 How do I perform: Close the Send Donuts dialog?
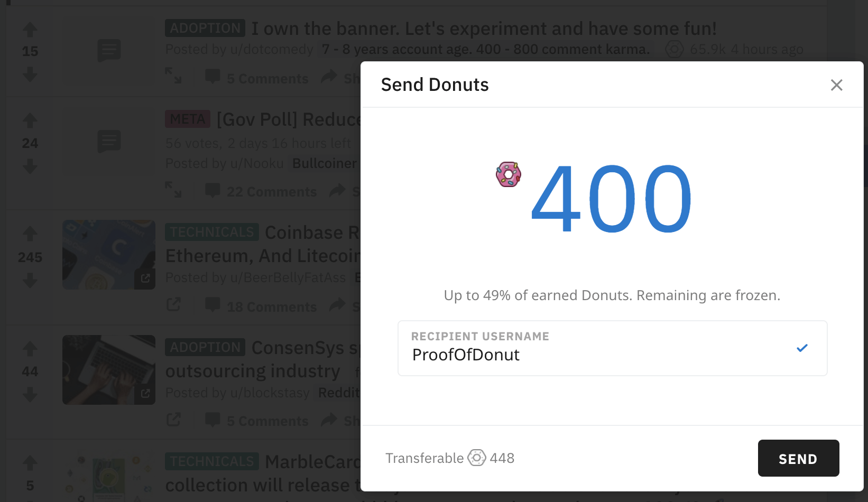836,85
